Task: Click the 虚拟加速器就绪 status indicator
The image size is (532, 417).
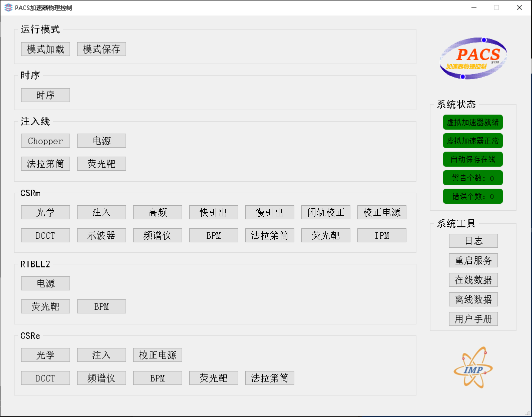Action: pos(473,122)
